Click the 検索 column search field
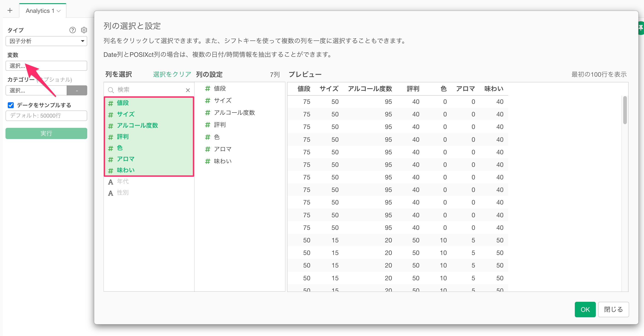The width and height of the screenshot is (644, 336). [x=149, y=90]
